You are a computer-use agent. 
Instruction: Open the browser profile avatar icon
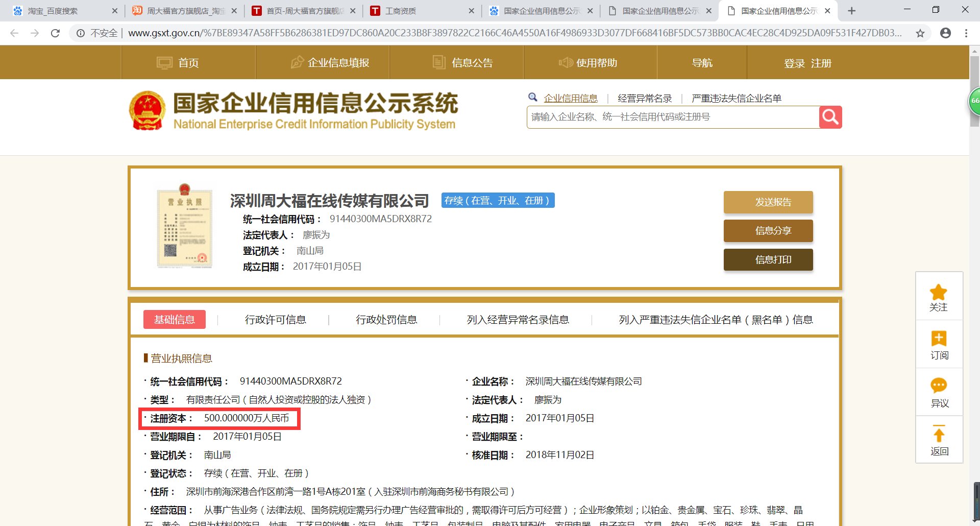946,33
